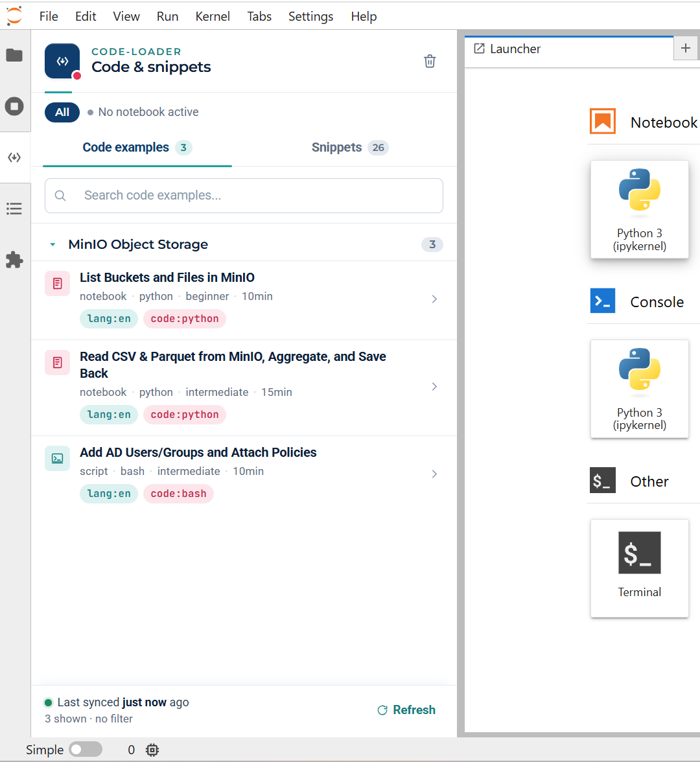Launch Python 3 console from Launcher
Viewport: 700px width, 762px height.
(x=639, y=389)
